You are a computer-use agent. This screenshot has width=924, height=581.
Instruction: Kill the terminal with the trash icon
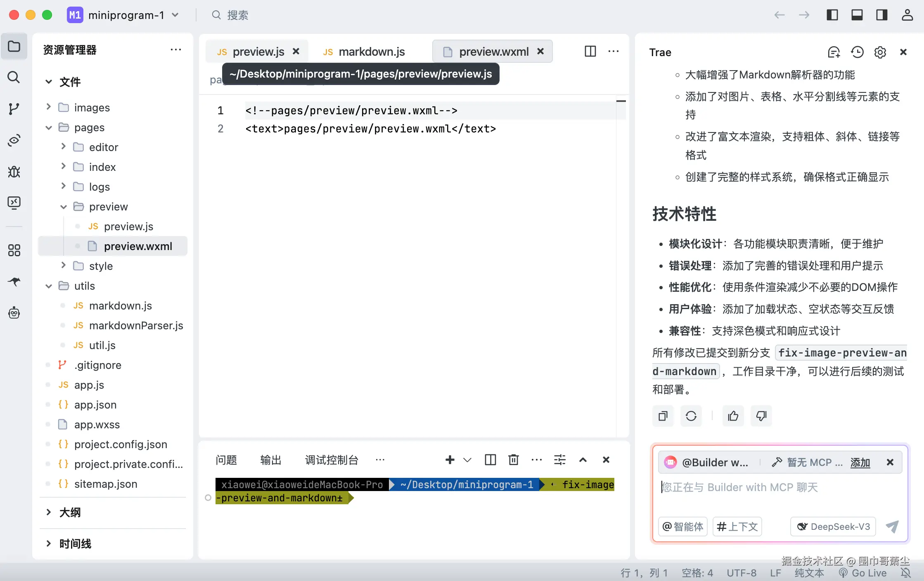pos(513,459)
